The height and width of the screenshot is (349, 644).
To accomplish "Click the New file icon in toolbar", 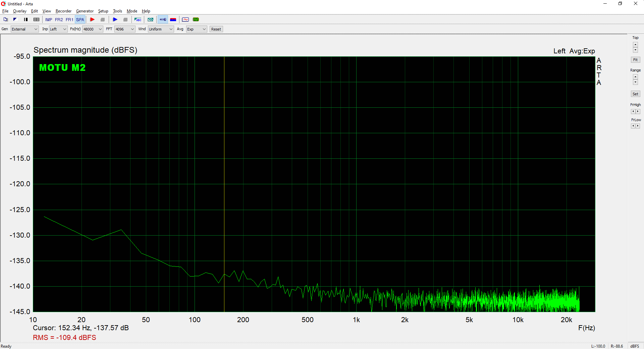I will (x=5, y=19).
